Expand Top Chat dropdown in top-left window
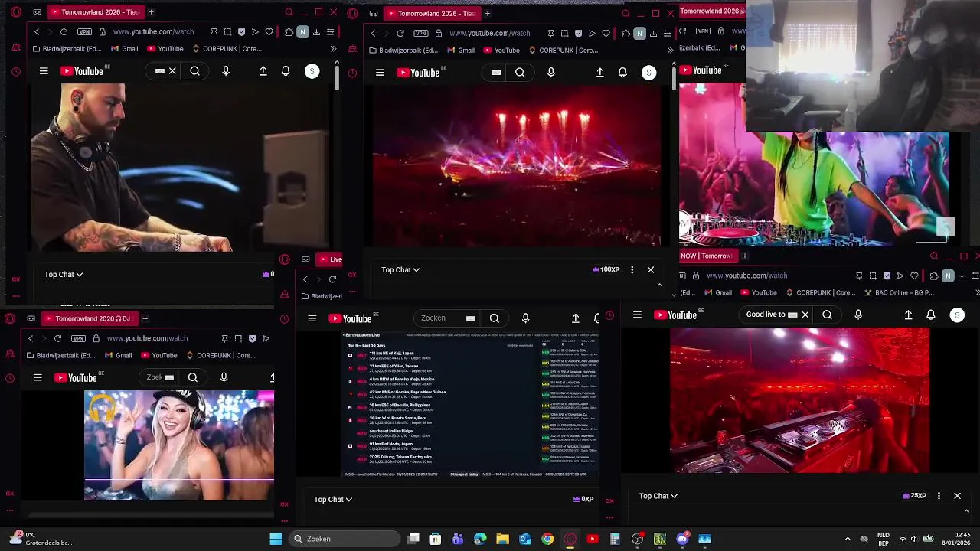The width and height of the screenshot is (980, 551). (x=64, y=274)
